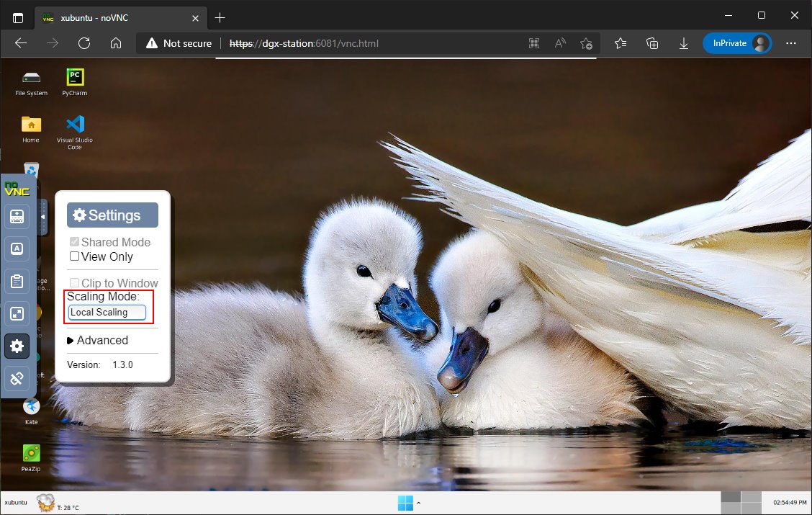Image resolution: width=812 pixels, height=515 pixels.
Task: Expand the Advanced settings section
Action: pyautogui.click(x=97, y=340)
